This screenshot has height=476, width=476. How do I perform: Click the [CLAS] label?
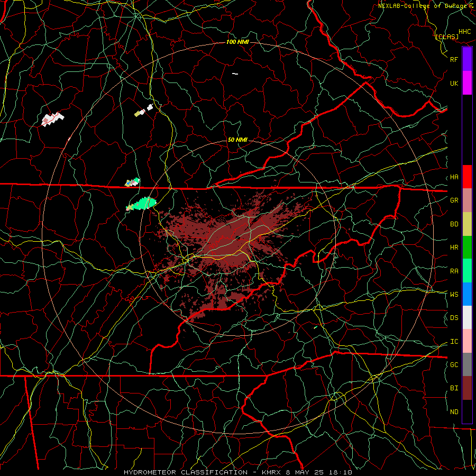(x=447, y=36)
